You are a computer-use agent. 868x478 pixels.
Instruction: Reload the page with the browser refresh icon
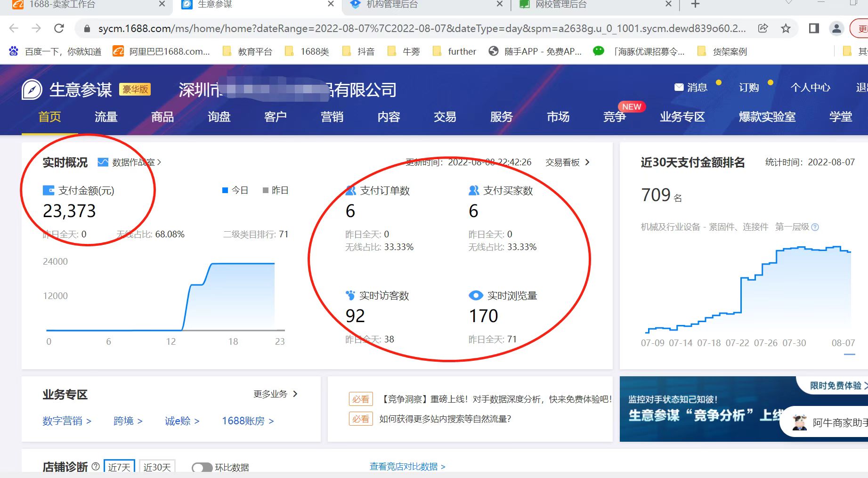point(59,28)
